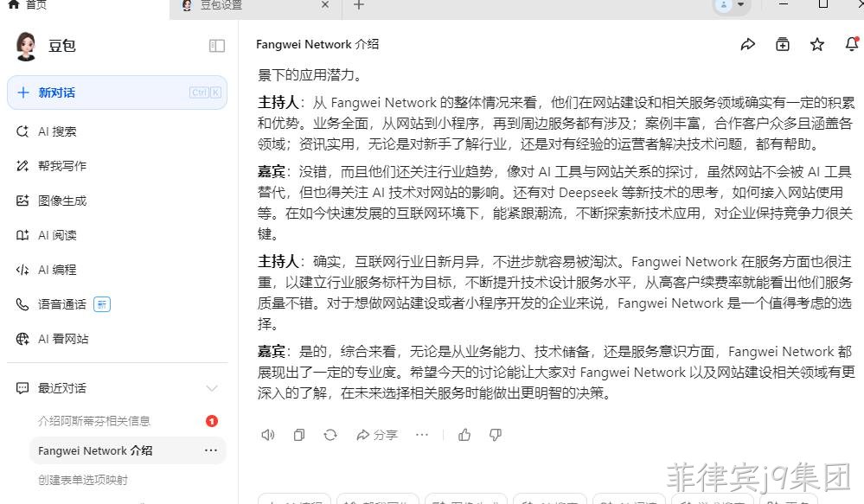Dislike the response with thumbs-down
The width and height of the screenshot is (864, 504).
tap(496, 435)
